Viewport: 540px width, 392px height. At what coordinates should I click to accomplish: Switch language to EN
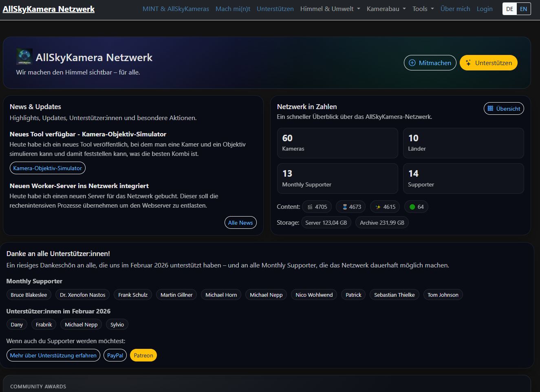click(x=523, y=9)
